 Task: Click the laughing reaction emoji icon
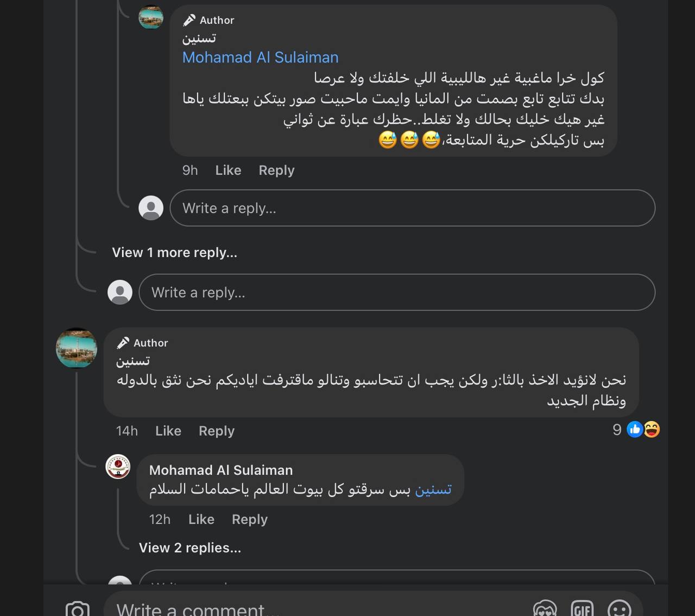(x=652, y=430)
